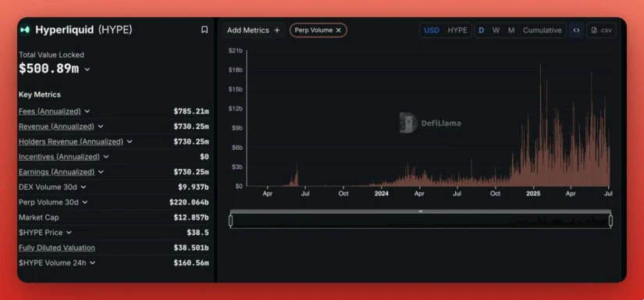Click the $785.21m fees value
The image size is (644, 300).
[x=191, y=112]
